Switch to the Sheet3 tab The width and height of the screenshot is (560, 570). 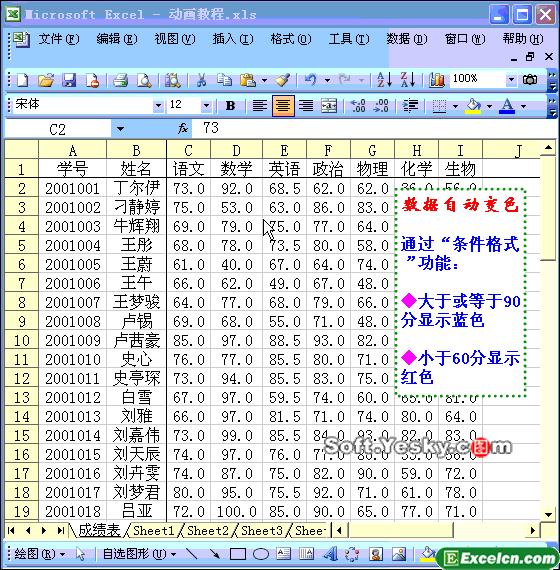[262, 531]
